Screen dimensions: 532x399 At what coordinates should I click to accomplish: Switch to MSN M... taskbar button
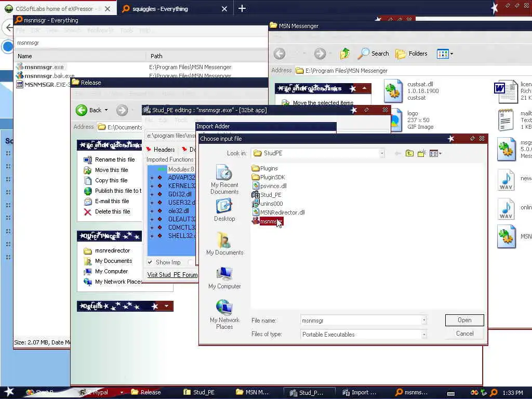pos(252,392)
